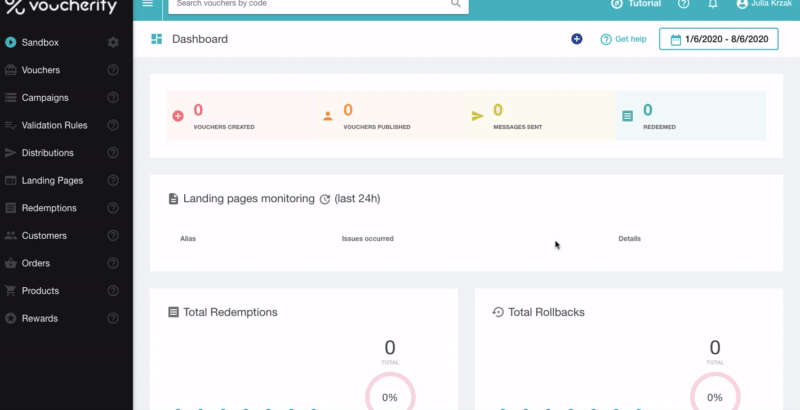
Task: Click the Dashboard grid icon
Action: click(157, 39)
